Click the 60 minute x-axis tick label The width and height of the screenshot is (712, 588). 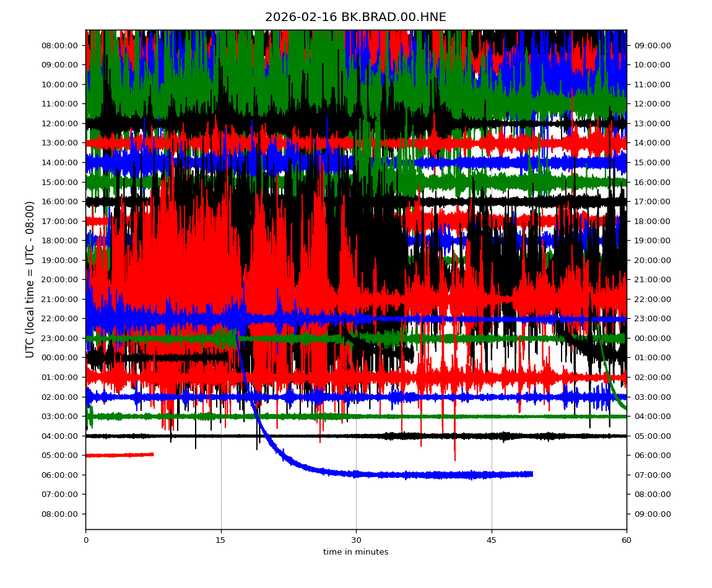click(x=627, y=540)
